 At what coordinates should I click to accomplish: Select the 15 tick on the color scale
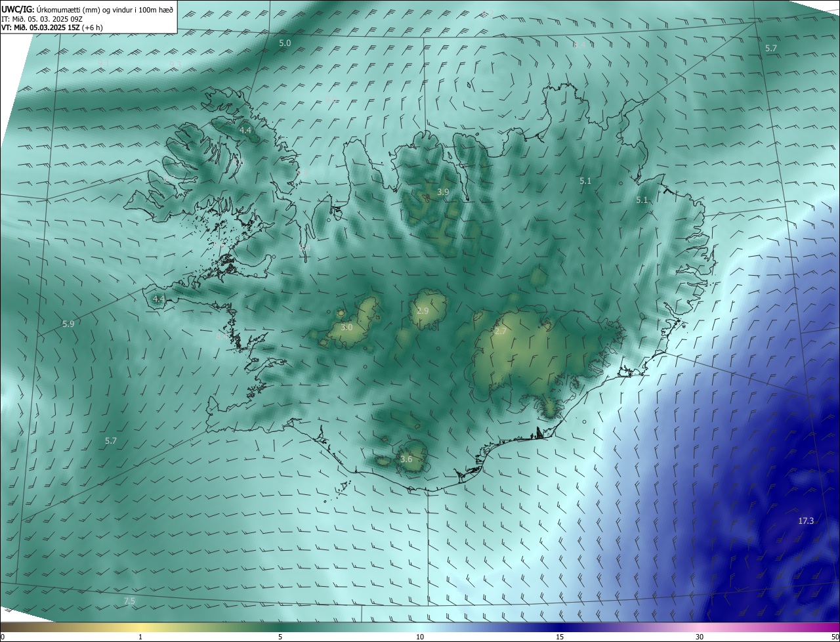click(560, 637)
